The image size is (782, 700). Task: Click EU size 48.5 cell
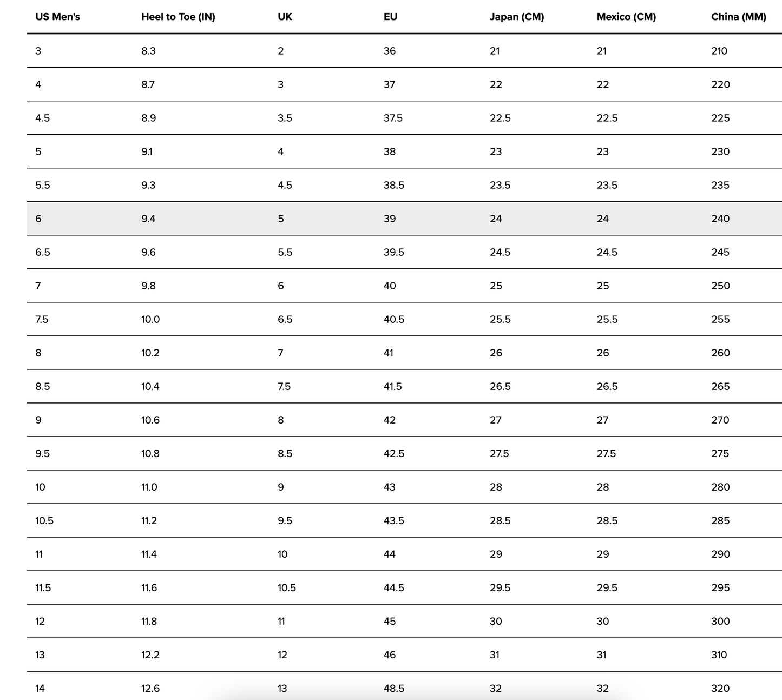pyautogui.click(x=394, y=688)
